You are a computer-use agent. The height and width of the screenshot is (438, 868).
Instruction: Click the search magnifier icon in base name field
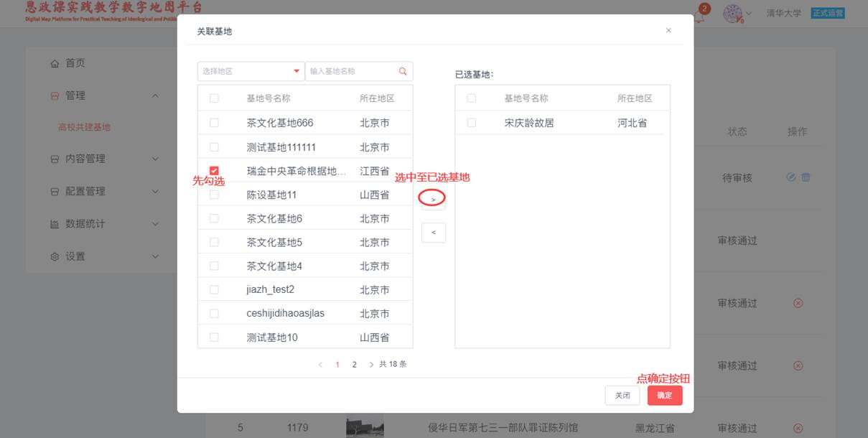pos(403,71)
